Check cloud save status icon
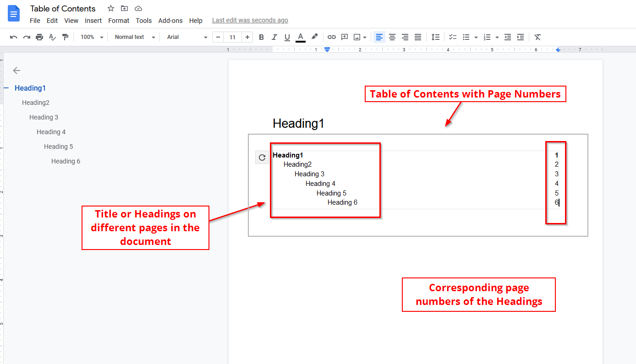Screen dimensions: 636x364 pyautogui.click(x=138, y=8)
